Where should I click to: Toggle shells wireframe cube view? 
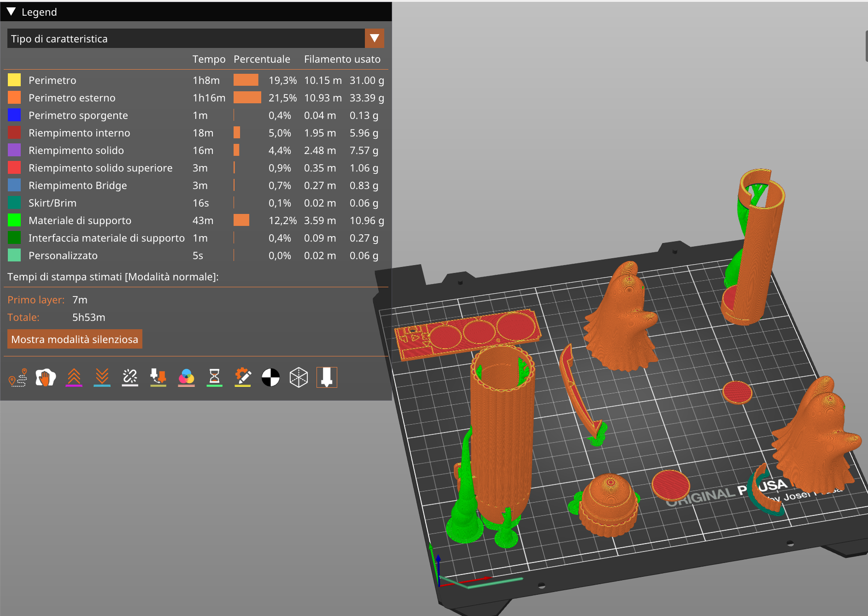299,378
